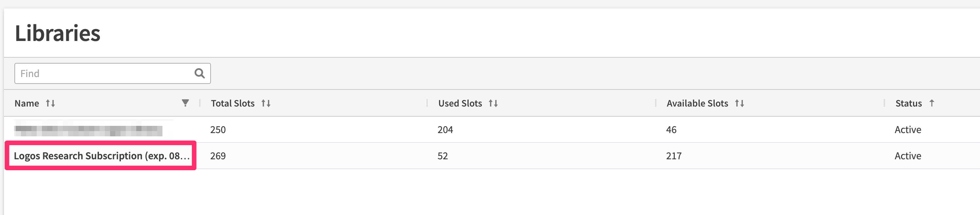Select the 217 available slots cell

pos(673,156)
